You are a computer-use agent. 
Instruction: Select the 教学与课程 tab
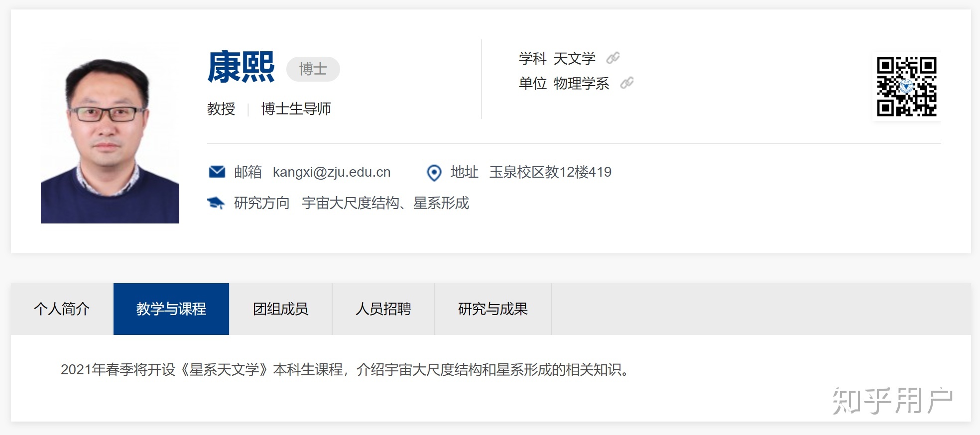[171, 309]
